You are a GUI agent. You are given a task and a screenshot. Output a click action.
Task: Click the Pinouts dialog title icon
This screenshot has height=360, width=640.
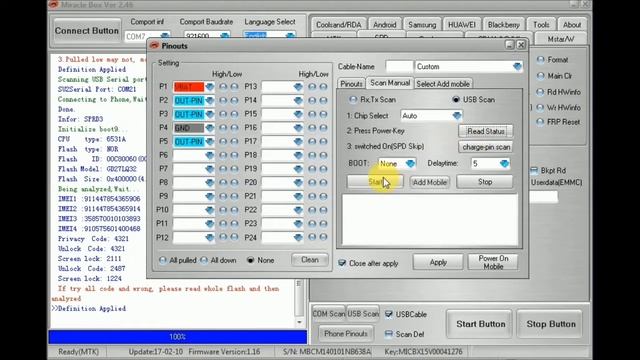pos(154,46)
